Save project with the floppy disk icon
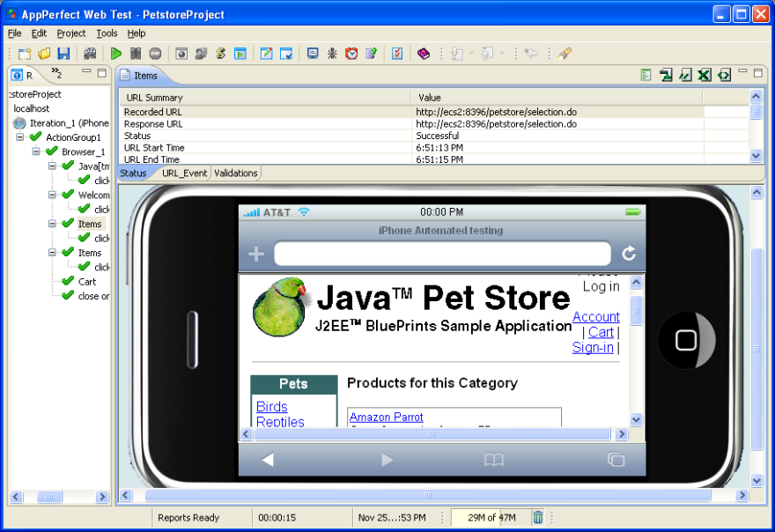Viewport: 775px width, 532px height. coord(63,54)
